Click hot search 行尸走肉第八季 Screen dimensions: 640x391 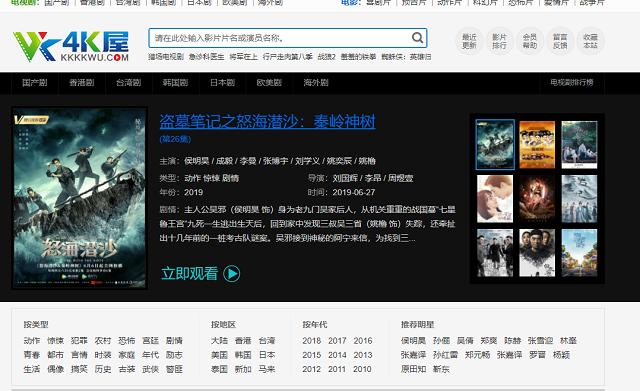(287, 57)
